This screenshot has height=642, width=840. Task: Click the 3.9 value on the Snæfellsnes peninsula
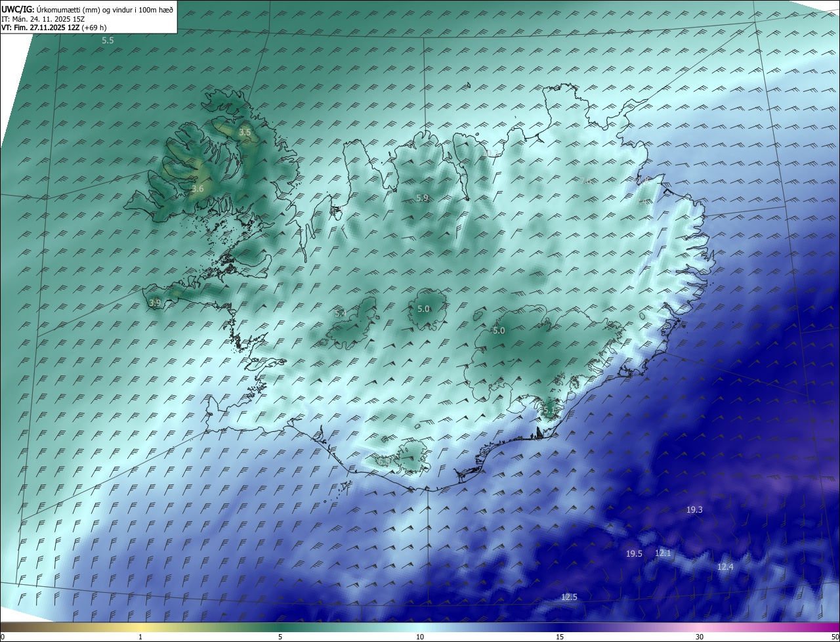click(x=155, y=303)
